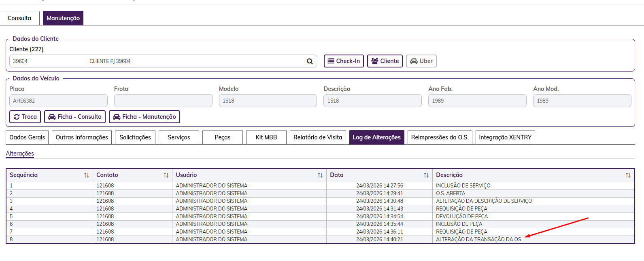Open Ficha - Manutenção
Viewport: 644px width, 261px height.
pos(145,117)
